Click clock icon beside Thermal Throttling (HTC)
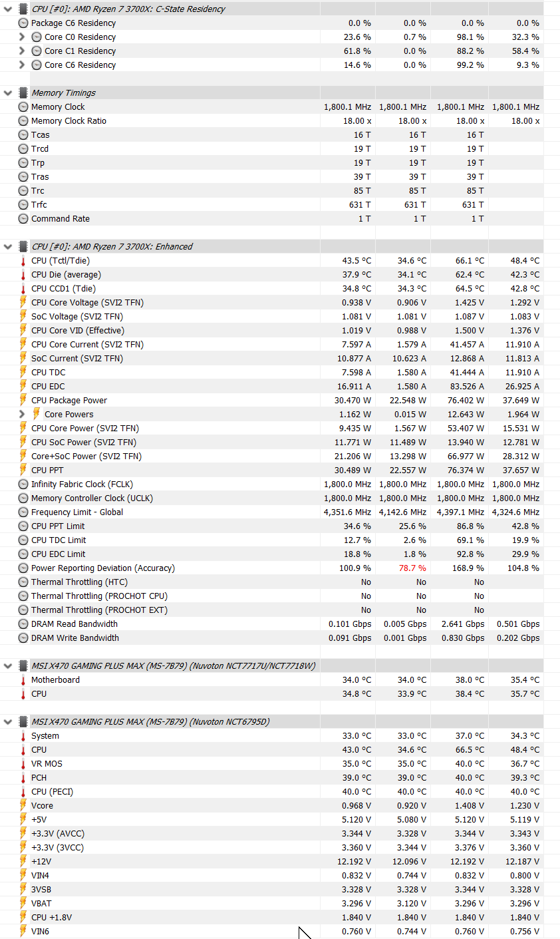Viewport: 560px width, 939px height. (x=23, y=582)
